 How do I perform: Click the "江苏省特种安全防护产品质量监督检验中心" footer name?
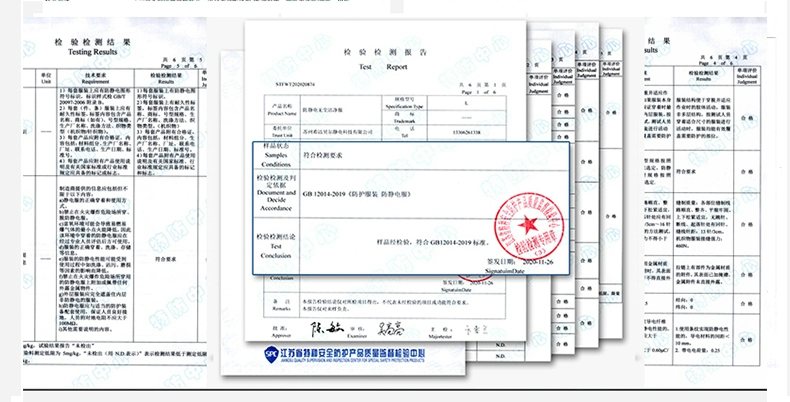pyautogui.click(x=353, y=352)
